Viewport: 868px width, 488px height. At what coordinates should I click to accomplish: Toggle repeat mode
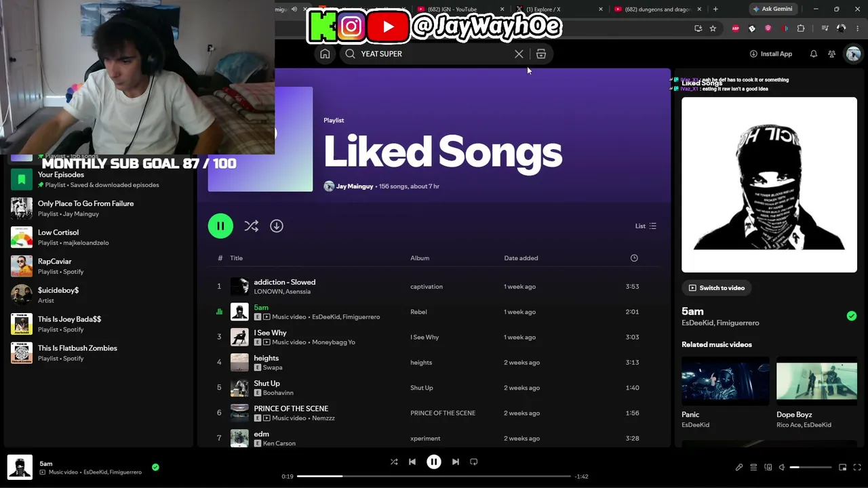(x=474, y=462)
